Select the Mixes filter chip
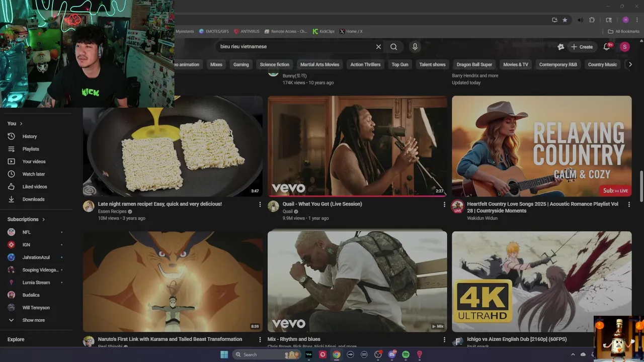Screen dimensions: 644x362 [216, 64]
